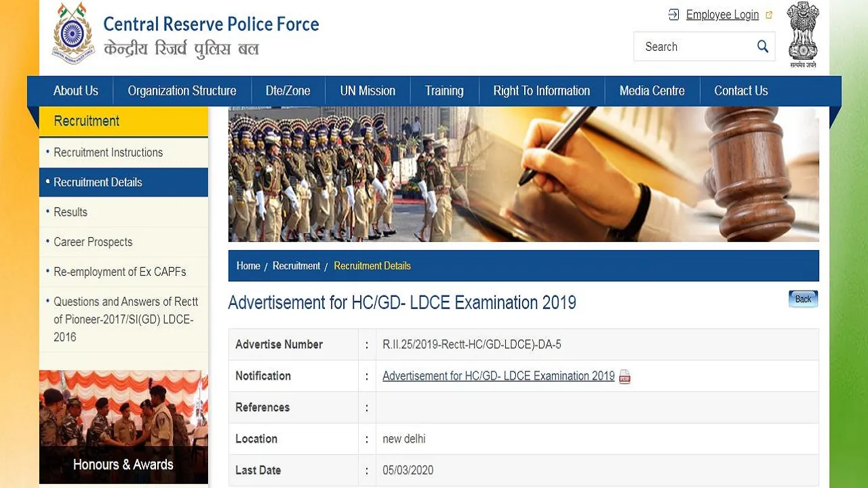Open Results in the sidebar
The width and height of the screenshot is (868, 488).
click(123, 212)
